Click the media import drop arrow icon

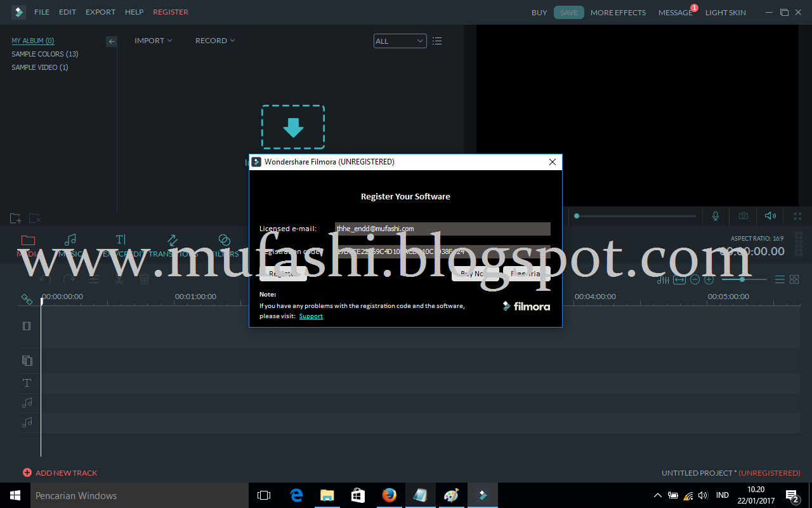pos(293,127)
